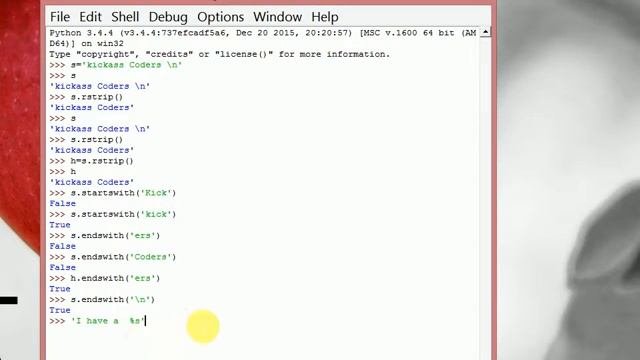Click the '>>> h' command line
Viewport: 640px width, 360px height.
tap(63, 171)
